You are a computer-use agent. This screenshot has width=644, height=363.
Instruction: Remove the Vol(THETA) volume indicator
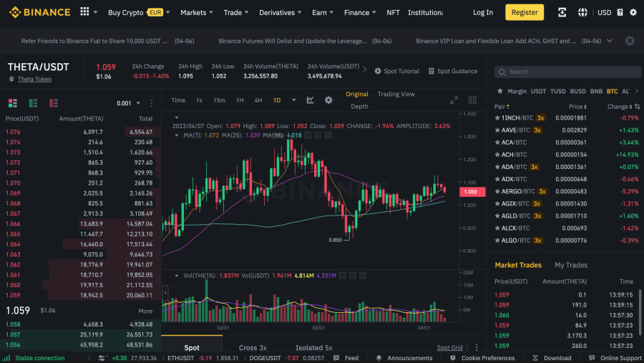pos(363,276)
